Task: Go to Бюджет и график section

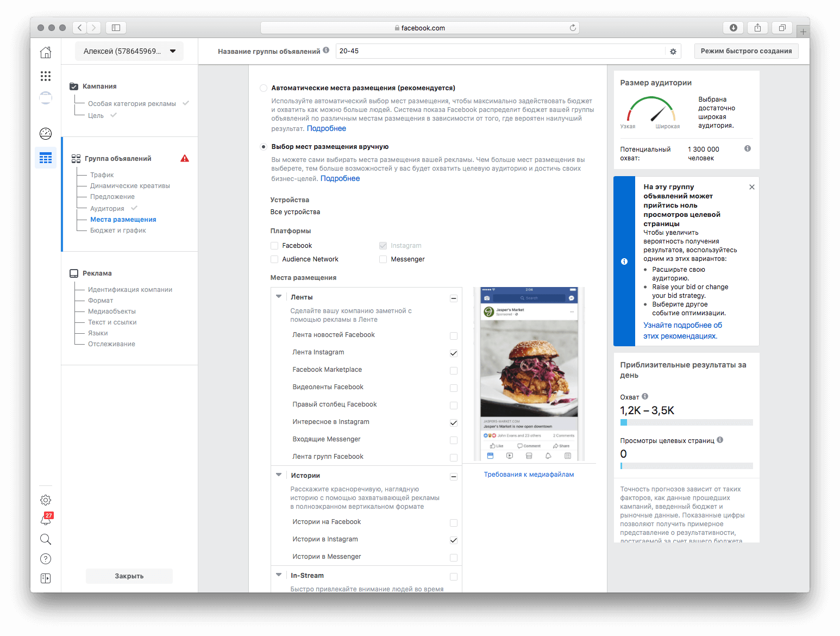Action: 118,230
